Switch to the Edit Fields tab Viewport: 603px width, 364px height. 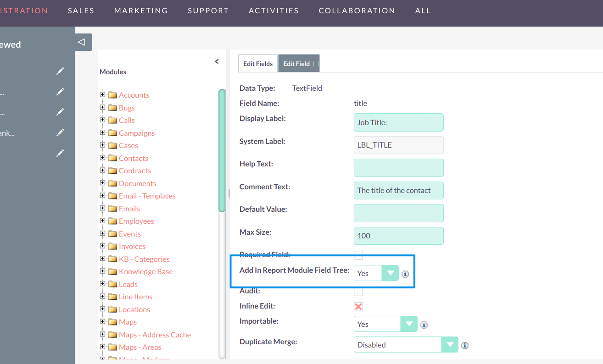point(258,64)
